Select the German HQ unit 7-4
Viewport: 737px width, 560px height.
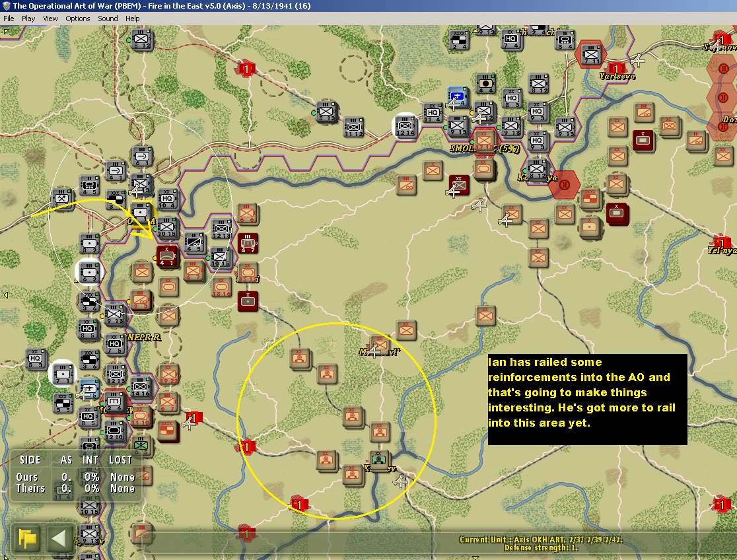pos(511,40)
